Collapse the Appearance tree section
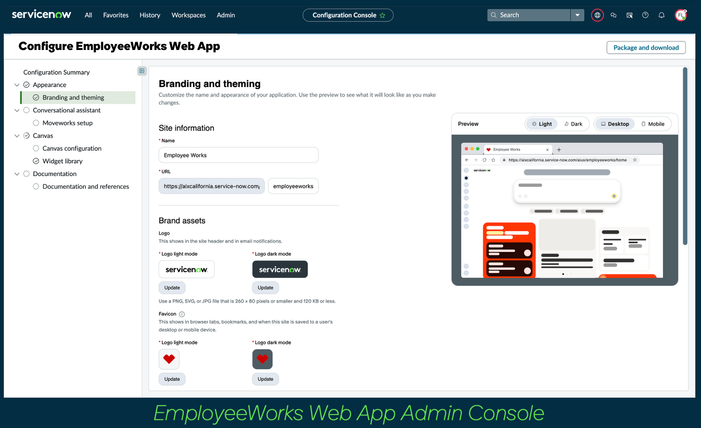Screen dimensions: 701x428 pos(17,85)
